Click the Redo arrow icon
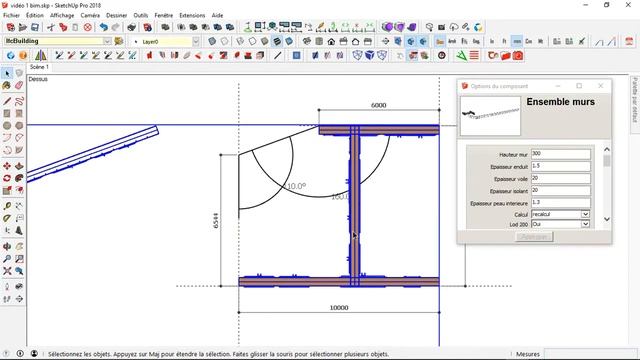Image resolution: width=640 pixels, height=360 pixels. (x=116, y=27)
